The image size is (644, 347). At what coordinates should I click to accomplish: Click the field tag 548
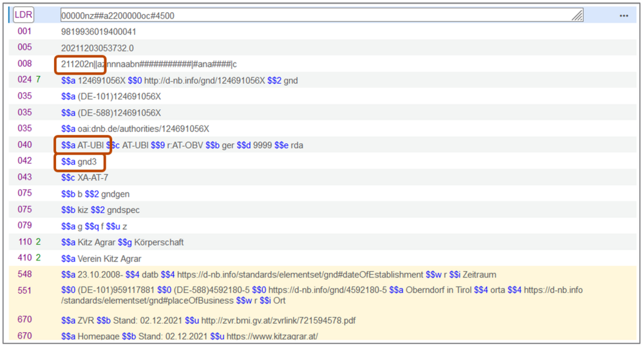pos(24,274)
